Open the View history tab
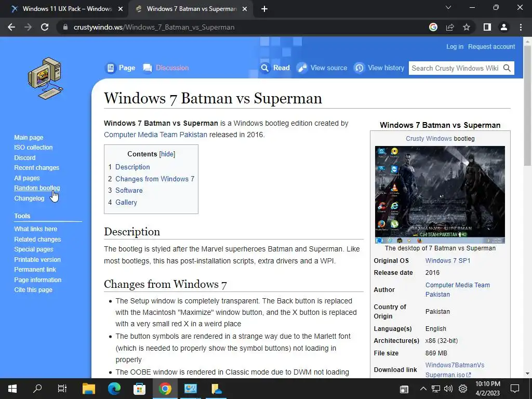 coord(379,68)
